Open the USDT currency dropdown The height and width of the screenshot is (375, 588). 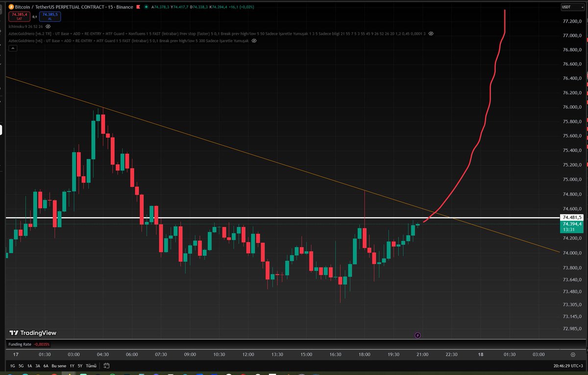click(572, 7)
